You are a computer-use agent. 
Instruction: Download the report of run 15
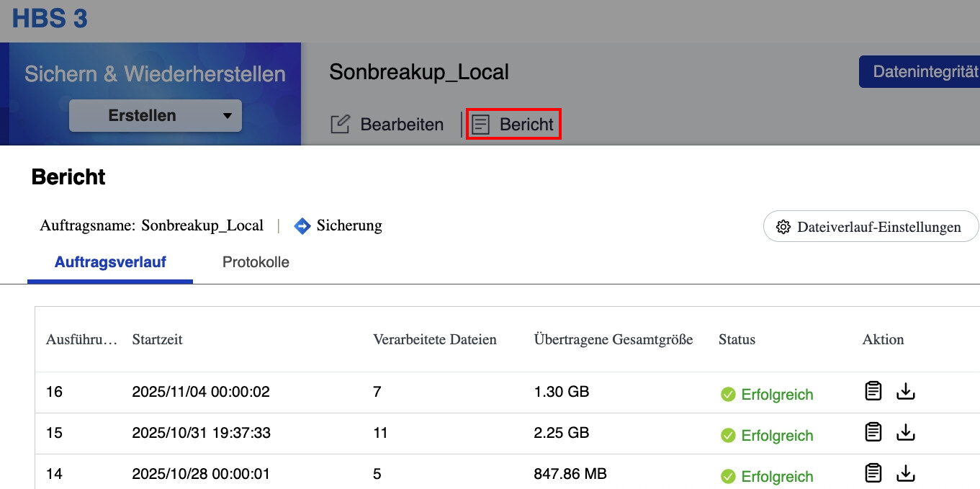(905, 433)
